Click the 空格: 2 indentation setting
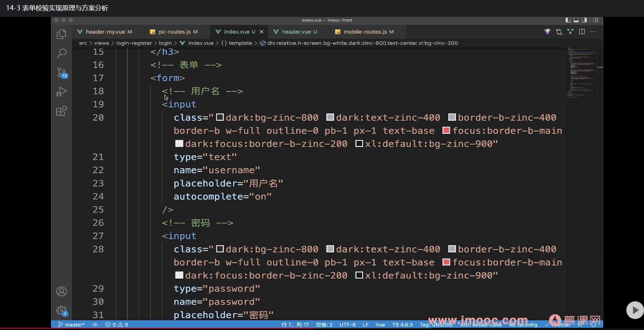 [x=324, y=324]
